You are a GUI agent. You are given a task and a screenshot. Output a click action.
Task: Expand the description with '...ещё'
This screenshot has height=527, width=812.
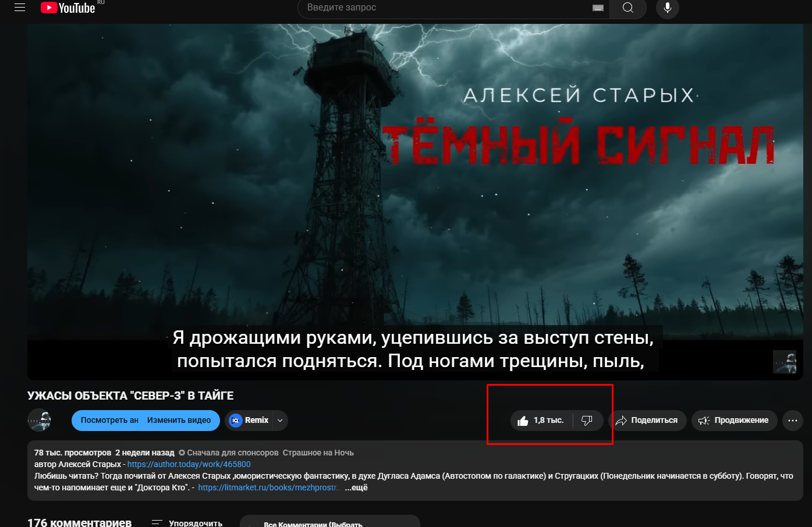[x=356, y=487]
